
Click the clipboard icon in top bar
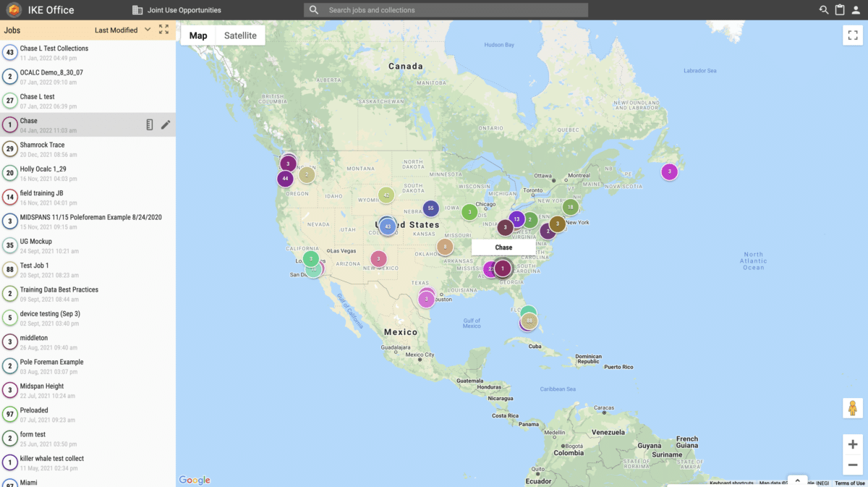tap(840, 10)
